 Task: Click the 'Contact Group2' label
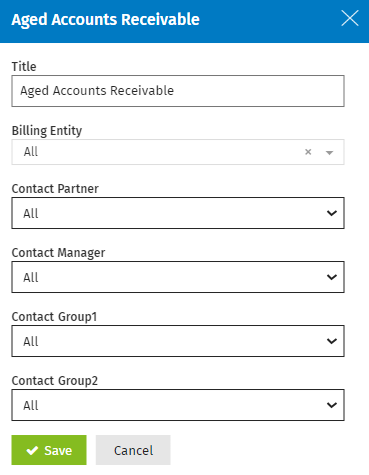coord(55,381)
